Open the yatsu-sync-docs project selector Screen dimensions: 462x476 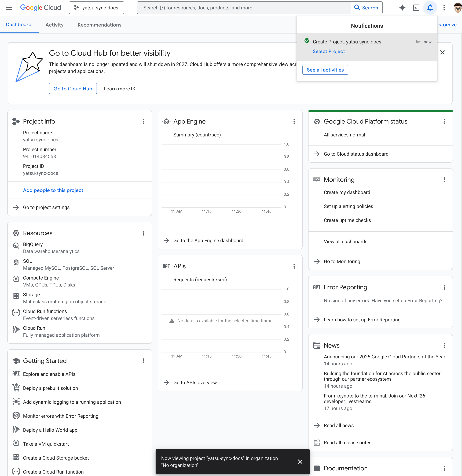point(97,8)
